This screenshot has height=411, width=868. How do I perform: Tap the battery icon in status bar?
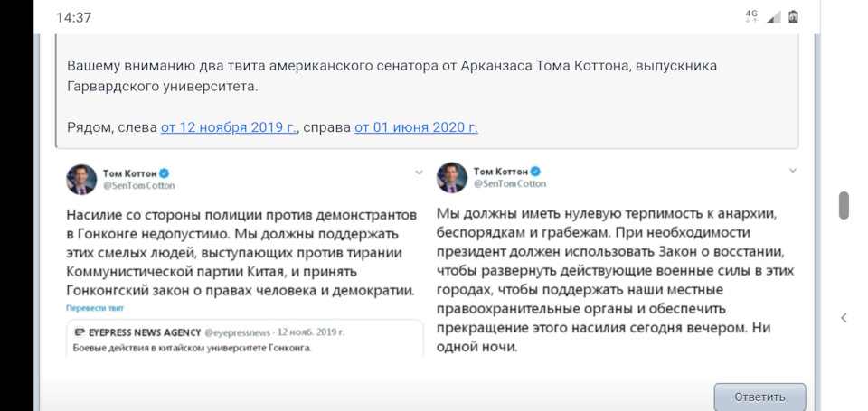794,16
